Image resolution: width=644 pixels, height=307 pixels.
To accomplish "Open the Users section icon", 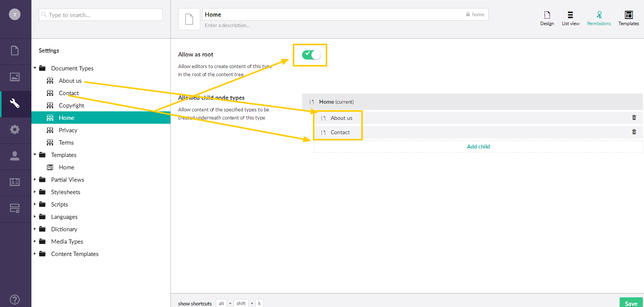I will coord(15,156).
